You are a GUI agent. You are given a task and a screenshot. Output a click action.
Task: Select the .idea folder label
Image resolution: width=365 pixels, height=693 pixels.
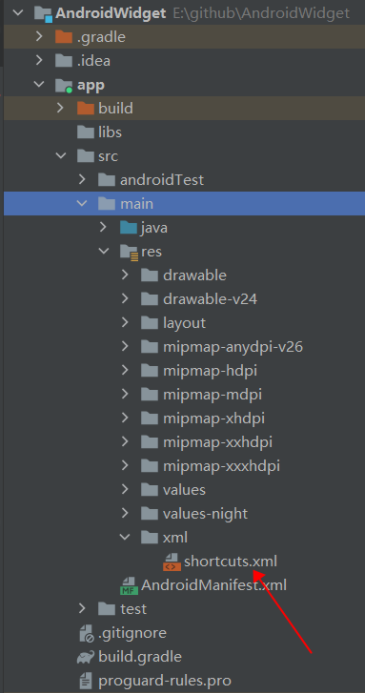[x=94, y=61]
